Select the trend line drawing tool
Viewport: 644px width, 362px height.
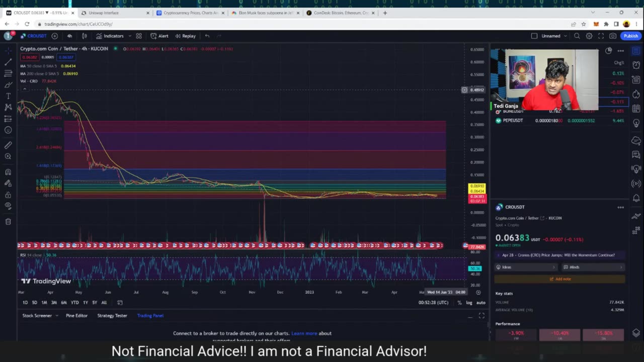click(x=8, y=62)
